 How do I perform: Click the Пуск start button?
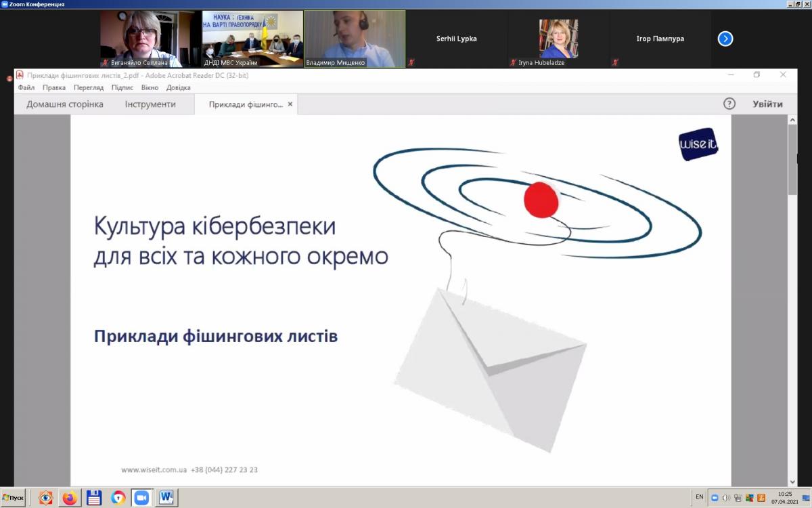[14, 498]
